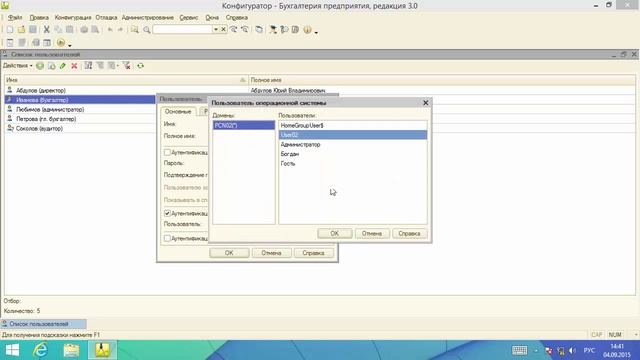Open the Справка menu in the menu bar
This screenshot has width=640, height=360.
(237, 18)
